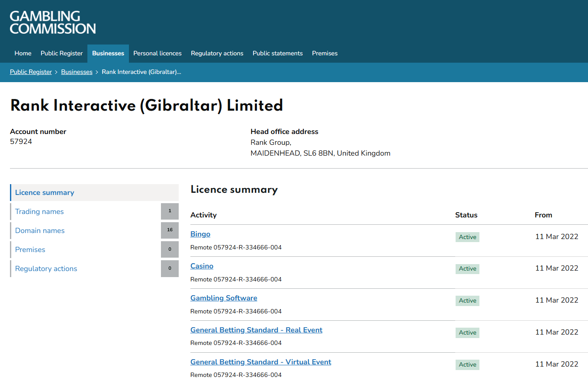Click the Rank Interactive (Gibraltar) Limited heading

(146, 105)
